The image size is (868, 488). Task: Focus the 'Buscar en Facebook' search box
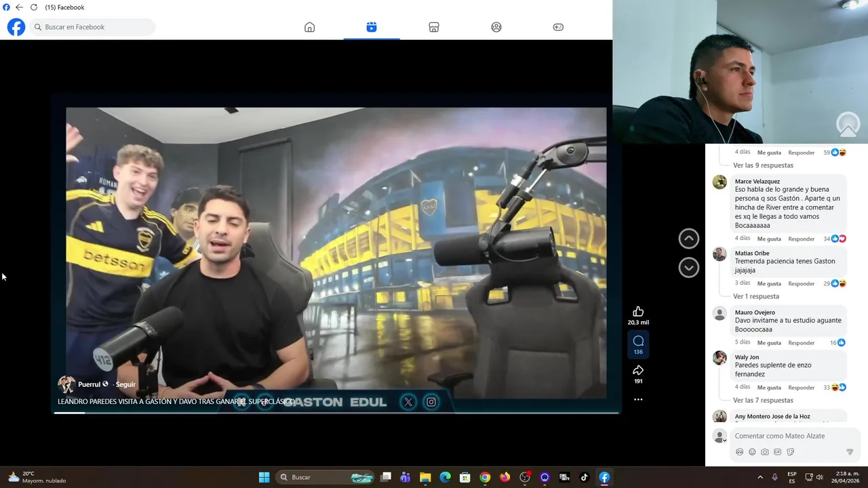[92, 27]
